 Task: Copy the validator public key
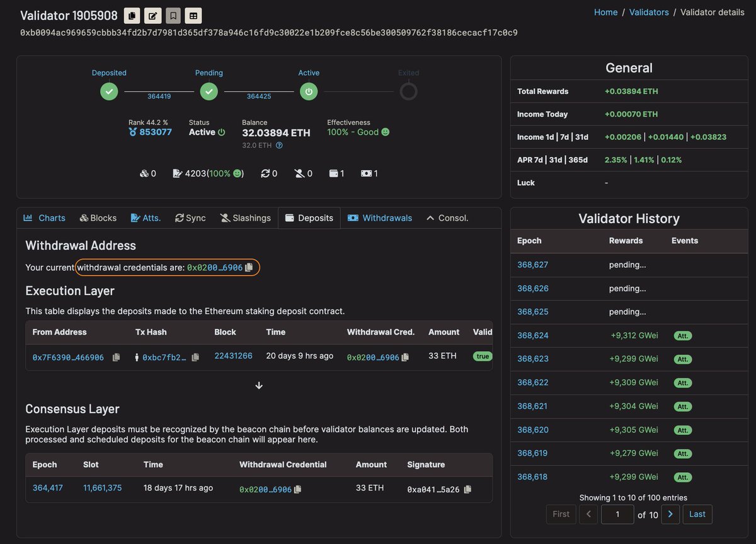pos(132,15)
